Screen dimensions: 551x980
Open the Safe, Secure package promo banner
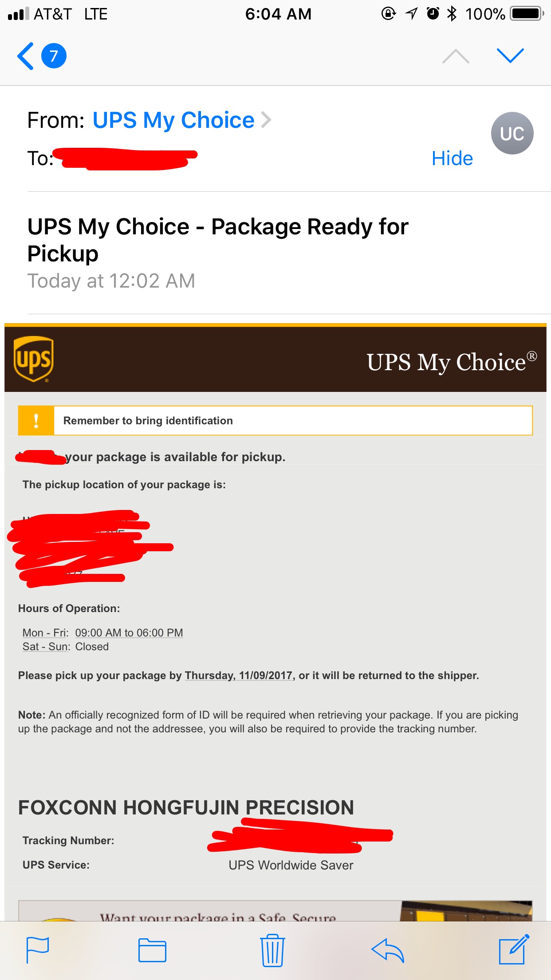tap(275, 910)
